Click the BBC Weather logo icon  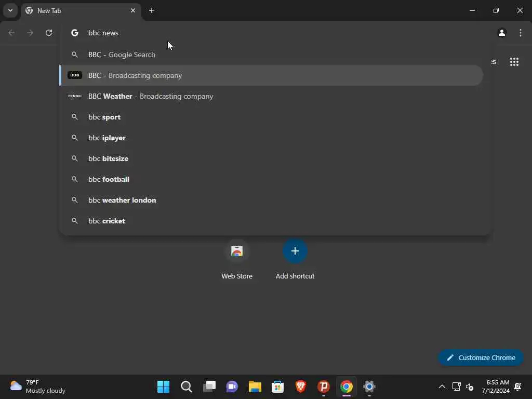(75, 96)
